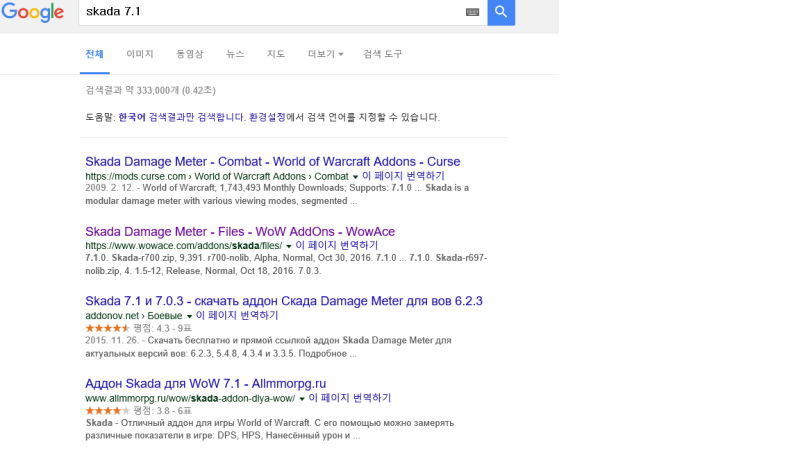The width and height of the screenshot is (800, 453).
Task: Open the 뉴스 tab
Action: click(235, 54)
